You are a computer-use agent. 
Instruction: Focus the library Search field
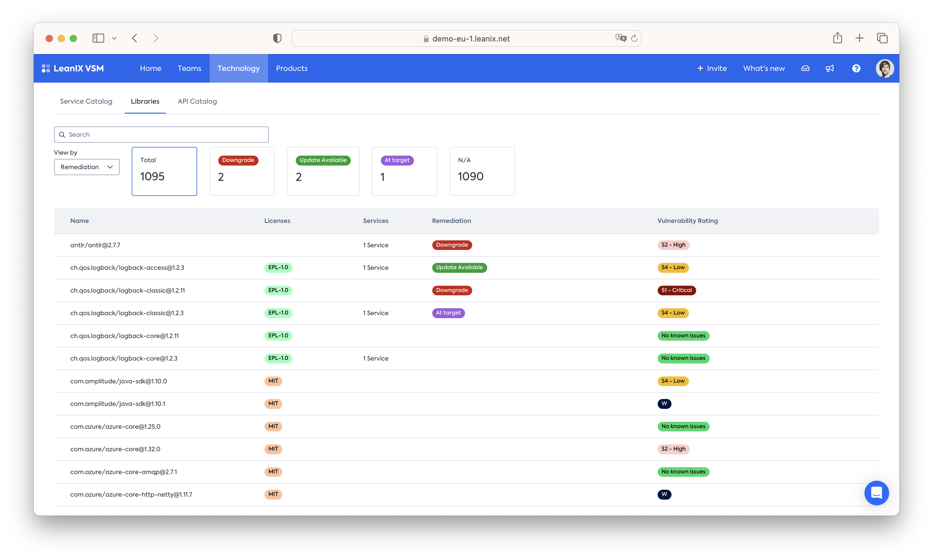161,134
